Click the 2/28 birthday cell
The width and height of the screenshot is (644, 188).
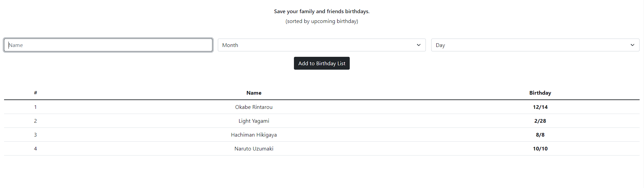point(540,121)
